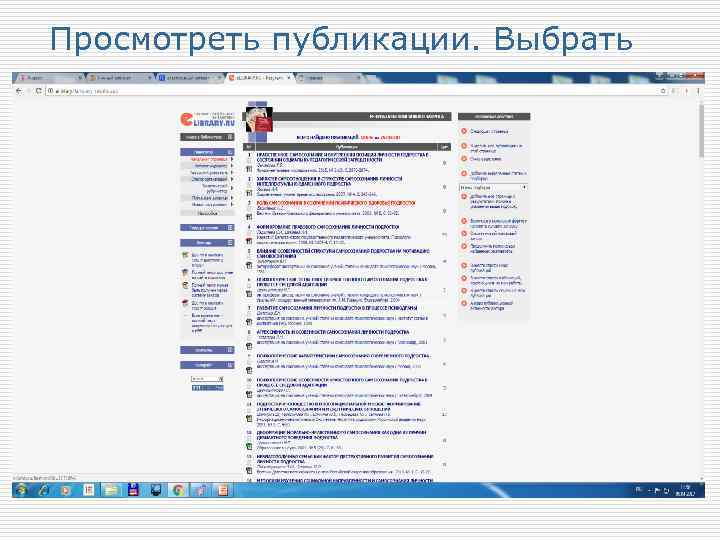Click the Windows Start button
This screenshot has height=540, width=720.
tap(21, 490)
